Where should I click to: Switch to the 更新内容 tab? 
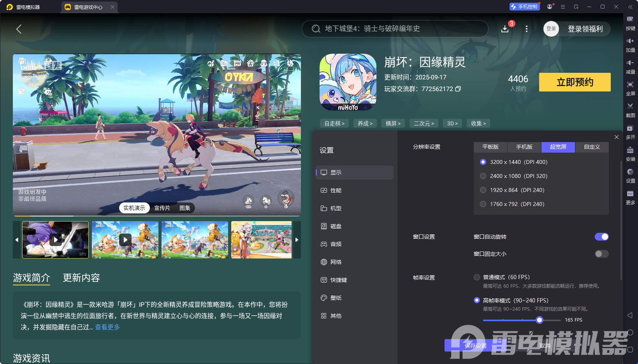(81, 278)
